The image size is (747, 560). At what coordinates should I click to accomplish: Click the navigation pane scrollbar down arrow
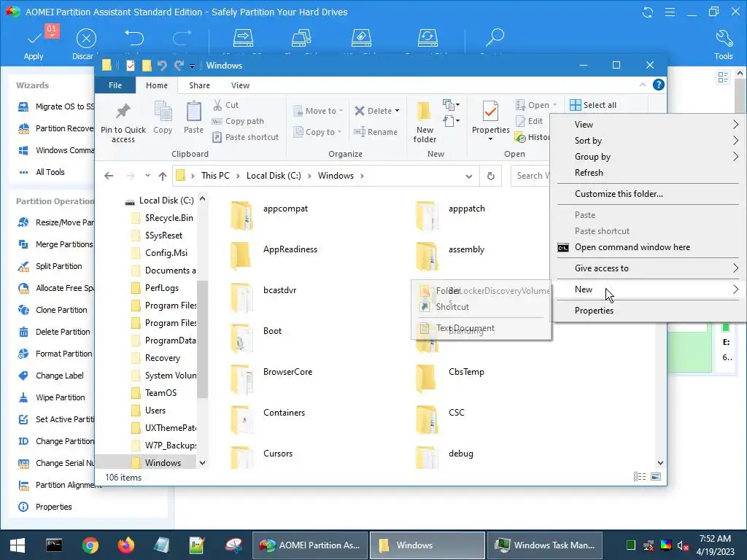coord(203,462)
